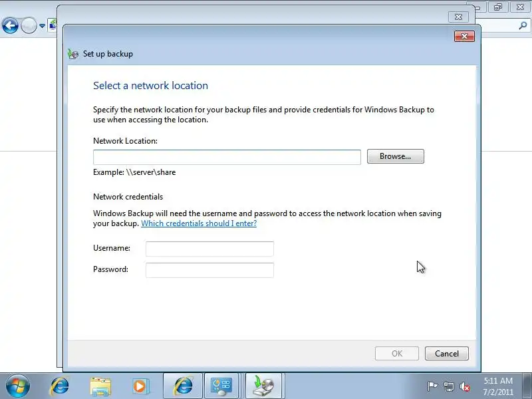Viewport: 532px width, 399px height.
Task: Click the Set up backup title icon
Action: click(x=73, y=54)
